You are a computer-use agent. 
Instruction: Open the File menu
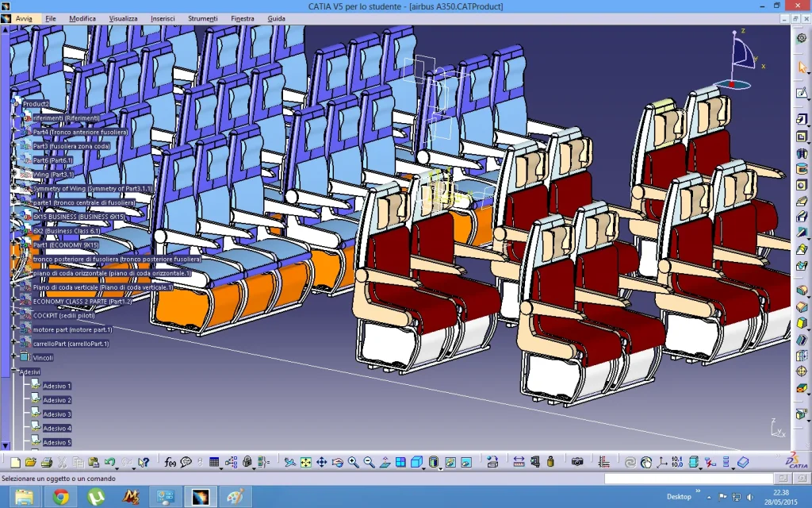point(51,19)
